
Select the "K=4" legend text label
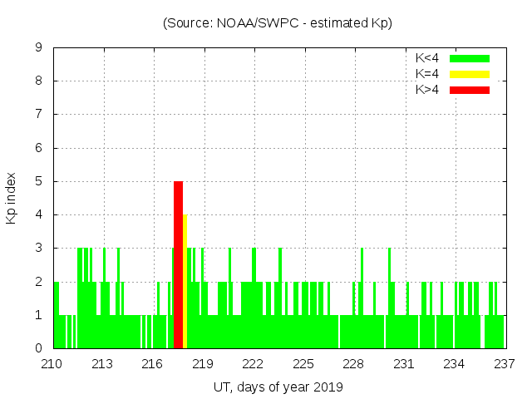428,74
